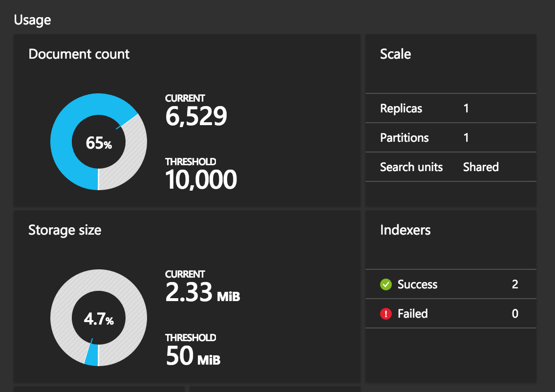Click the storage threshold 50 MiB
The width and height of the screenshot is (555, 392).
193,355
